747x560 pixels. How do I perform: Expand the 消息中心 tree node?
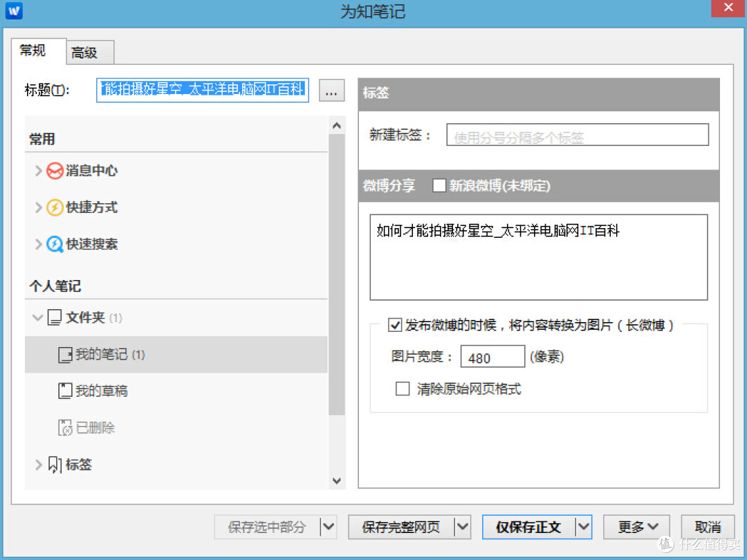point(38,171)
